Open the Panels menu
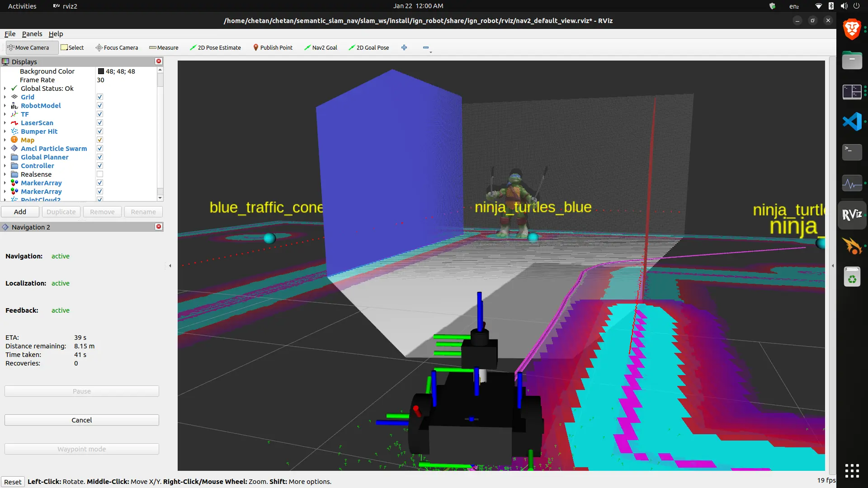Viewport: 868px width, 488px height. click(32, 34)
